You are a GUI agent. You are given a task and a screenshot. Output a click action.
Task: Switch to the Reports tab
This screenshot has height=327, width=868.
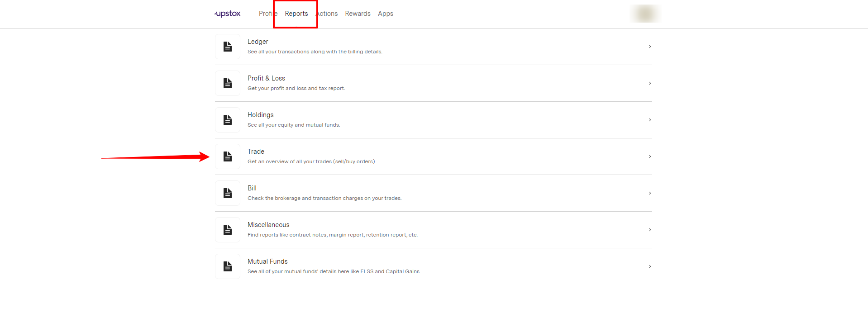click(296, 14)
